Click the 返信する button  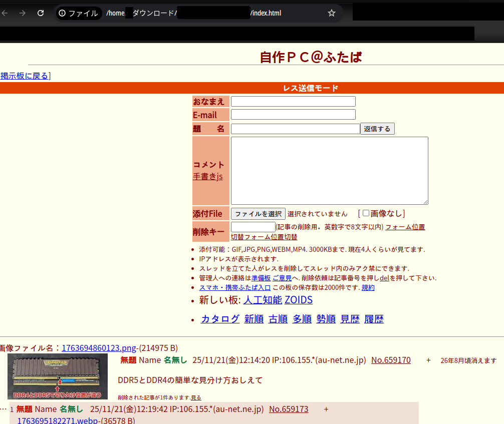click(377, 129)
